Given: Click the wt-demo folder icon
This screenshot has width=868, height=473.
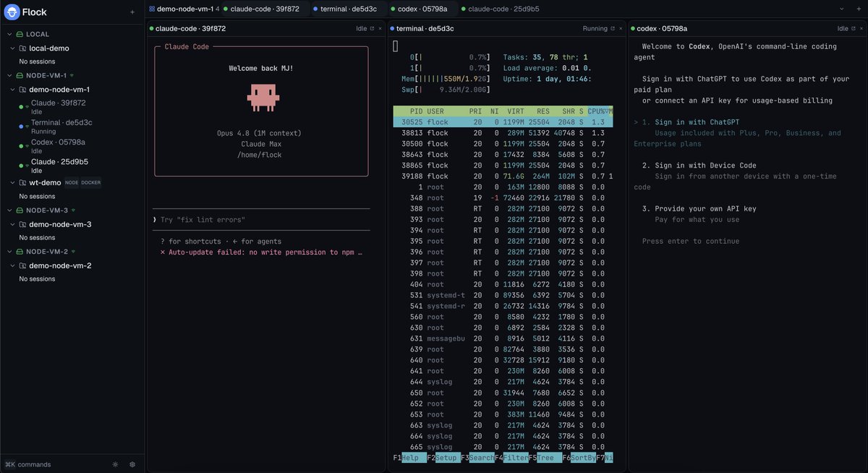Looking at the screenshot, I should coord(23,183).
